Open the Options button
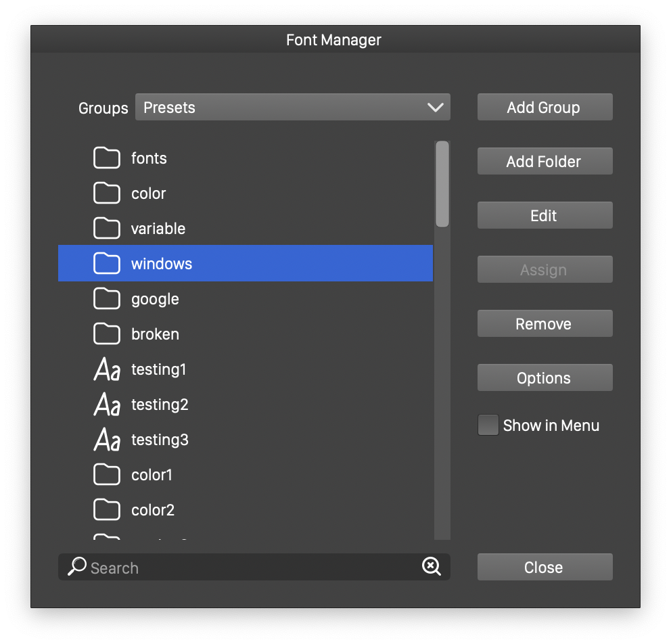This screenshot has height=644, width=671. click(545, 378)
